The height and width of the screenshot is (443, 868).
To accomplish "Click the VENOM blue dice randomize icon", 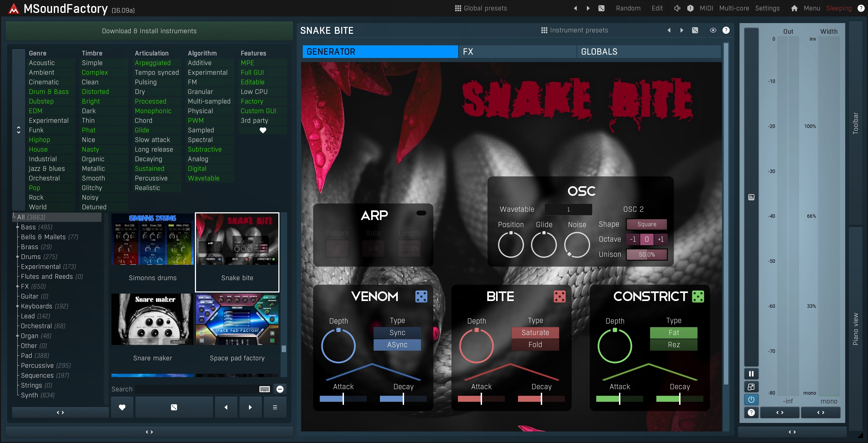I will (421, 296).
